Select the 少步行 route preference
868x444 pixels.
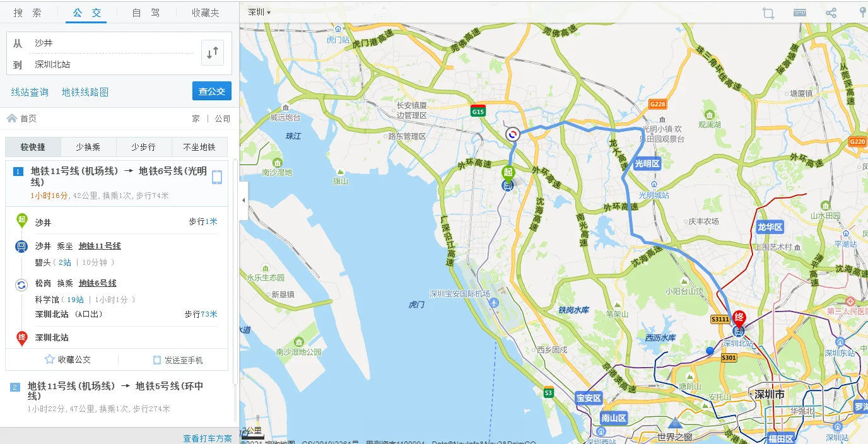143,146
